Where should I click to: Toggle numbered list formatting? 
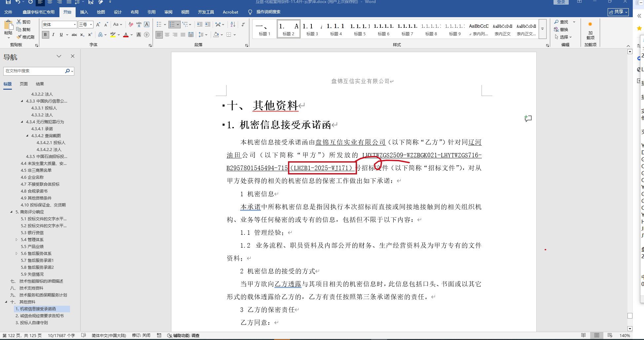172,24
